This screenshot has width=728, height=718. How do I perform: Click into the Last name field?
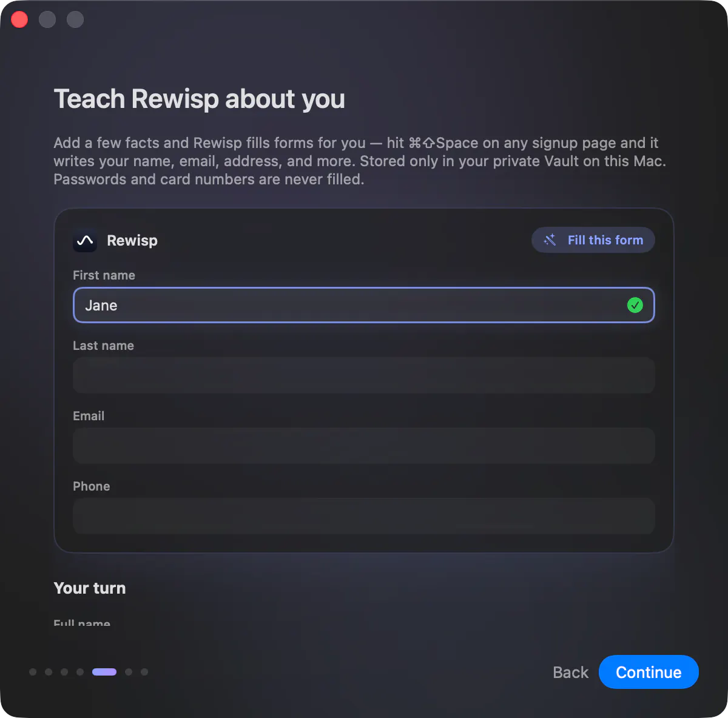(364, 375)
